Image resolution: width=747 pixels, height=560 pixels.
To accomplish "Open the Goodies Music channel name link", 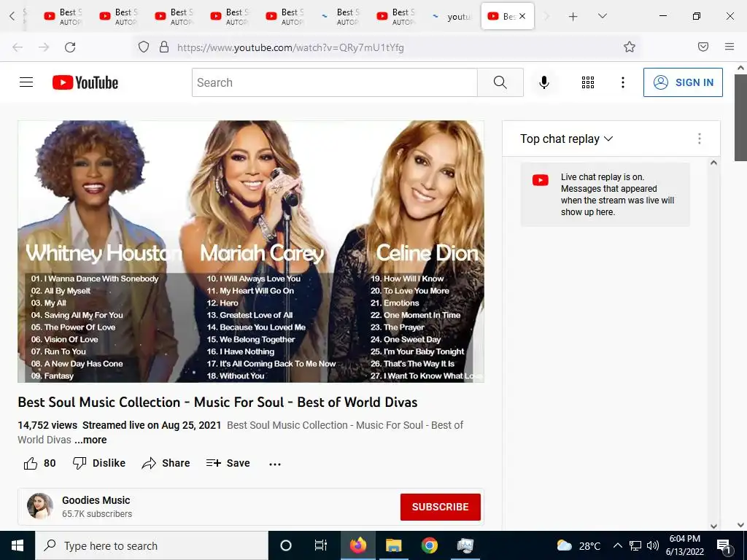I will coord(96,500).
